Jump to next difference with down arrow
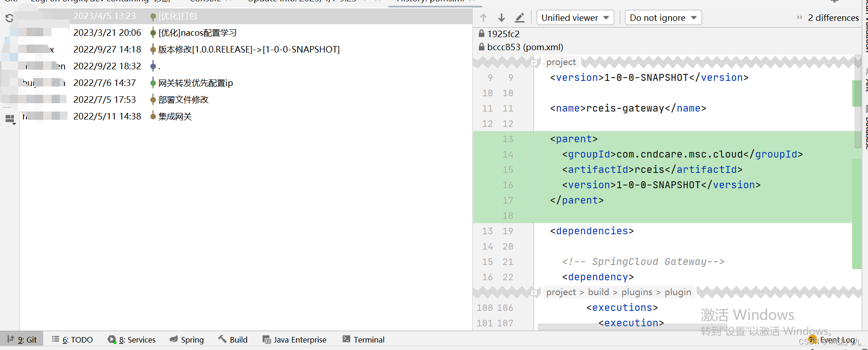The image size is (868, 350). (502, 18)
